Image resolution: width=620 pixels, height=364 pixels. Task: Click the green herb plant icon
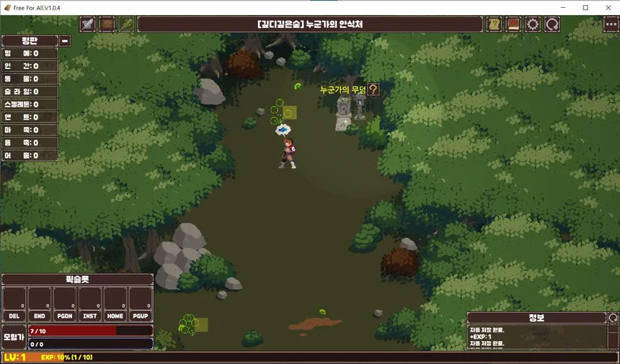coord(126,25)
